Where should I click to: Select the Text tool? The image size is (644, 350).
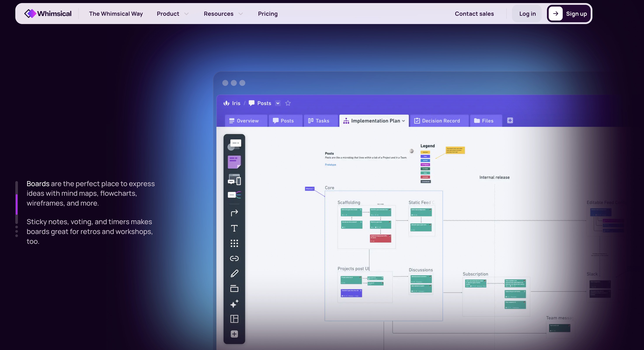(x=234, y=228)
